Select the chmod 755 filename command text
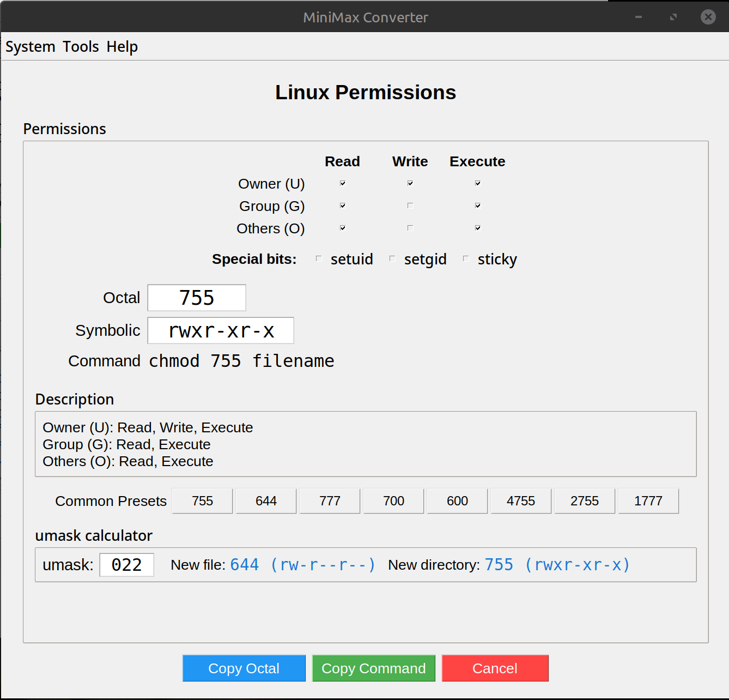The image size is (729, 700). pyautogui.click(x=241, y=361)
